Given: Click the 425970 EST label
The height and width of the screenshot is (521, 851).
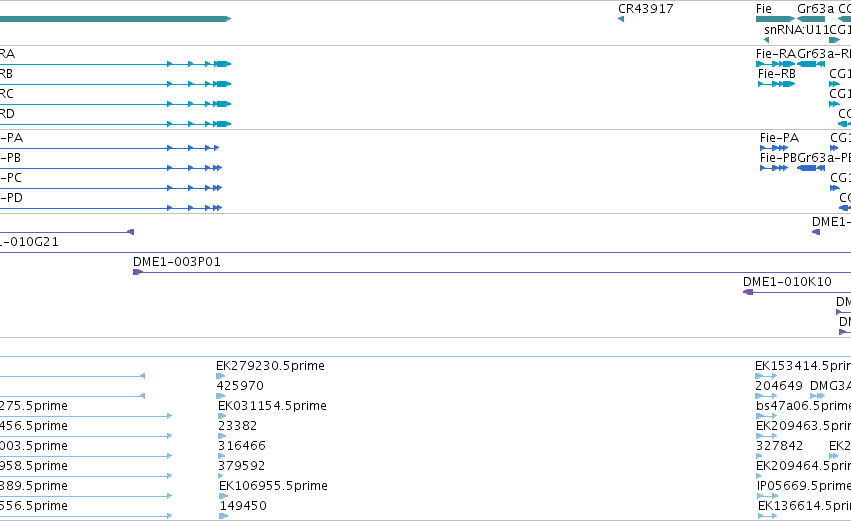Looking at the screenshot, I should (x=240, y=386).
